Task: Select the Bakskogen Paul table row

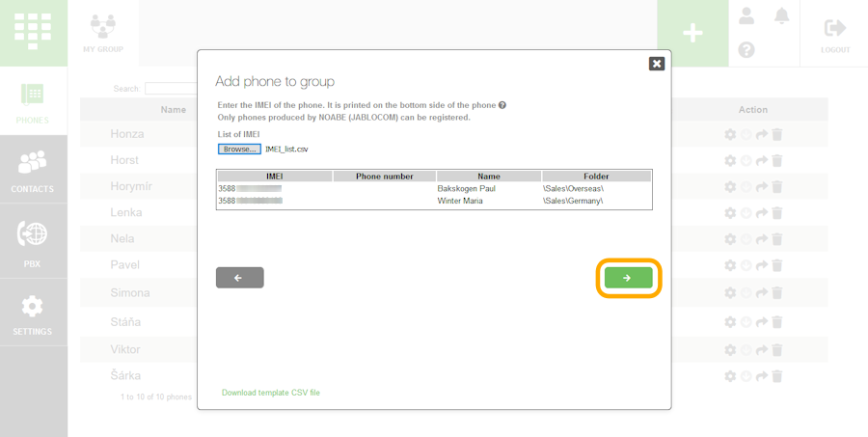Action: coord(467,188)
